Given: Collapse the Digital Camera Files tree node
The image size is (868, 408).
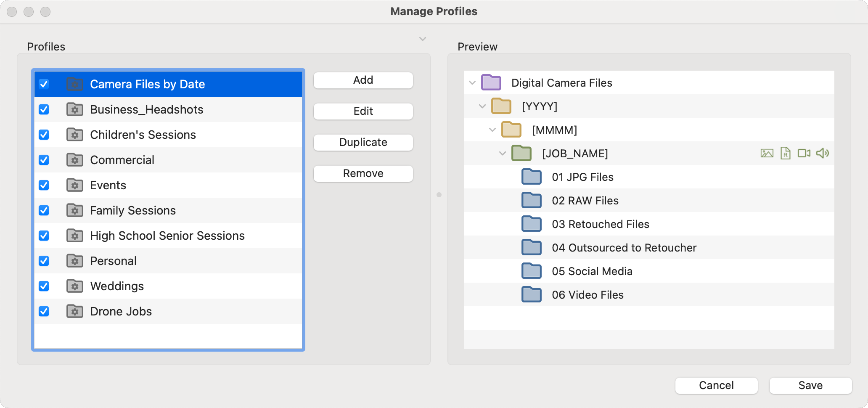Looking at the screenshot, I should 472,83.
